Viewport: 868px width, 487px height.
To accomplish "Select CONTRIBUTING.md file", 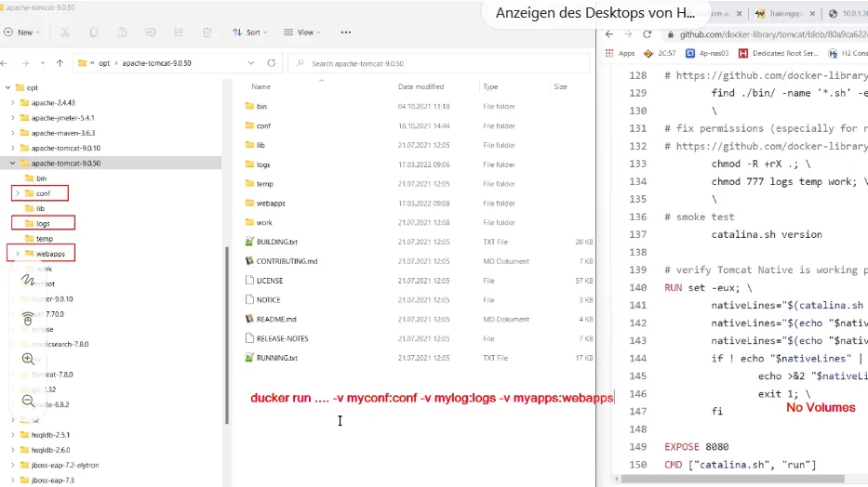I will coord(287,261).
